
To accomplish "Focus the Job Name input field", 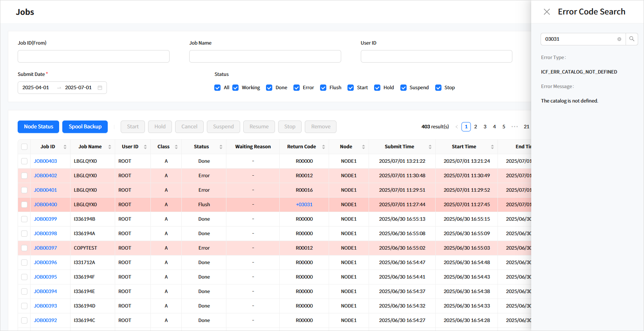I will click(x=265, y=56).
